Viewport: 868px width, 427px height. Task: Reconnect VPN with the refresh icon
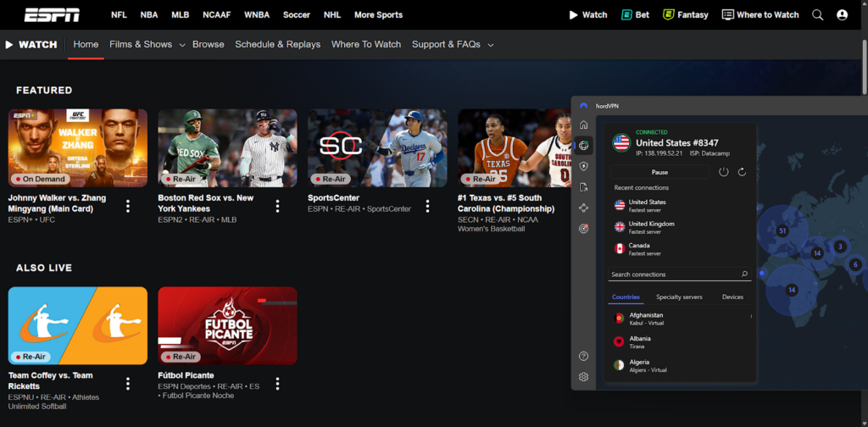(x=742, y=172)
